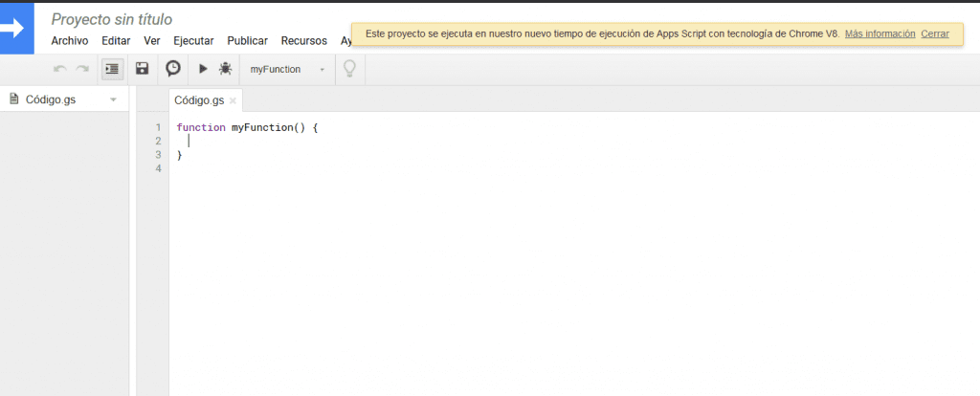Click line number 3 in the gutter
980x396 pixels.
(x=158, y=155)
